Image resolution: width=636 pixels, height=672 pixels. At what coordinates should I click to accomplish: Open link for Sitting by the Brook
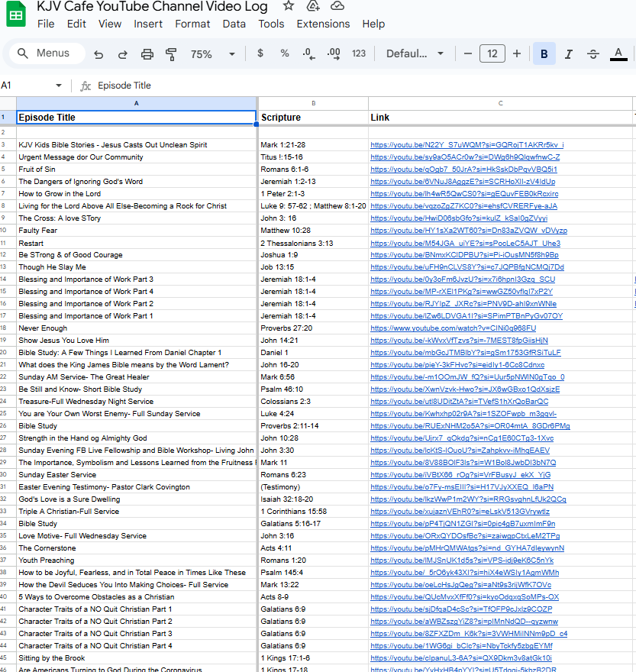pos(460,658)
